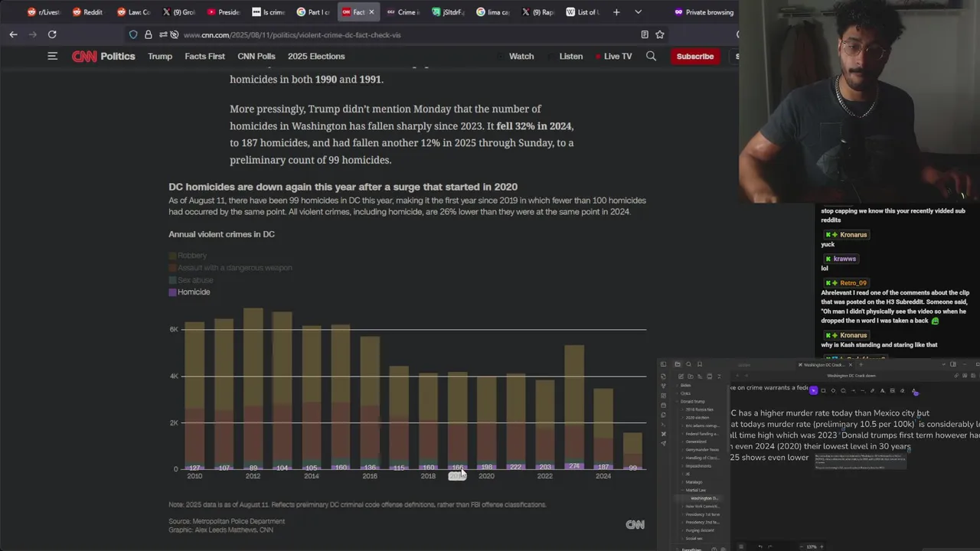Select the Excalidraw ellipse tool
Viewport: 980px width, 551px height.
[843, 391]
